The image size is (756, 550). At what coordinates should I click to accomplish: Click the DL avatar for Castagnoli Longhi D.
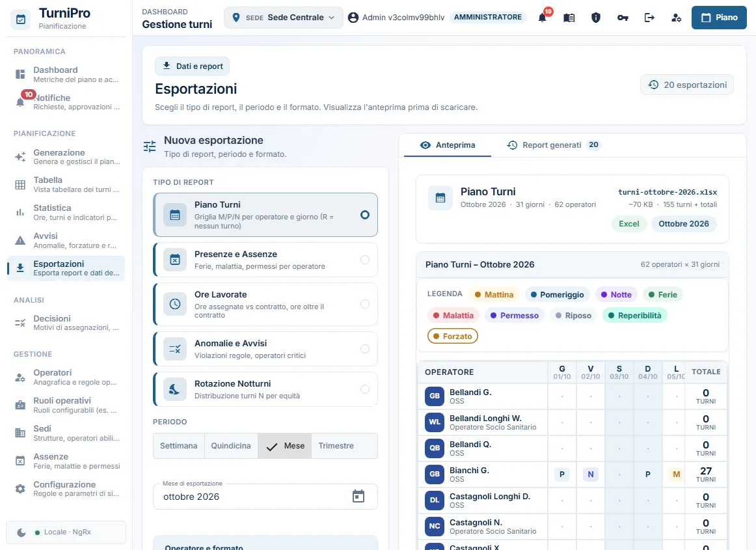point(435,500)
